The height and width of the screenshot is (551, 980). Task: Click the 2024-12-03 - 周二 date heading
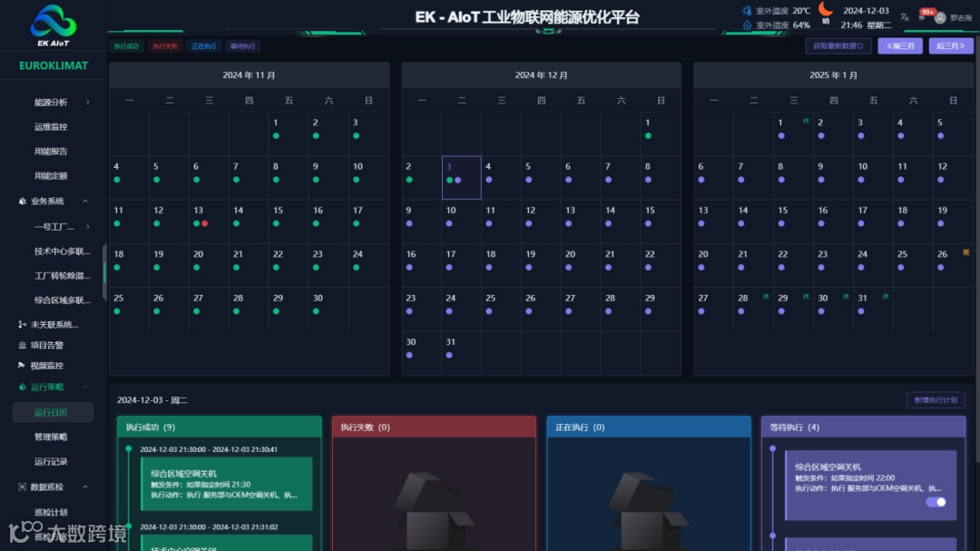pos(152,400)
